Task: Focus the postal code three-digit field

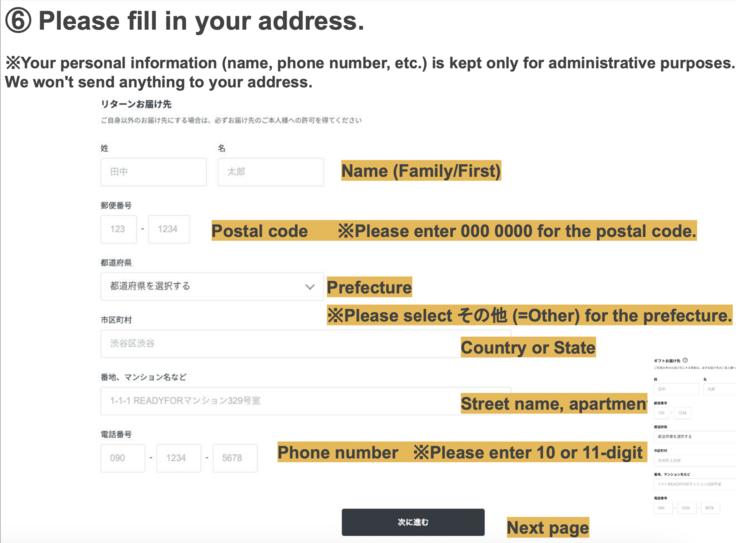Action: pos(118,229)
